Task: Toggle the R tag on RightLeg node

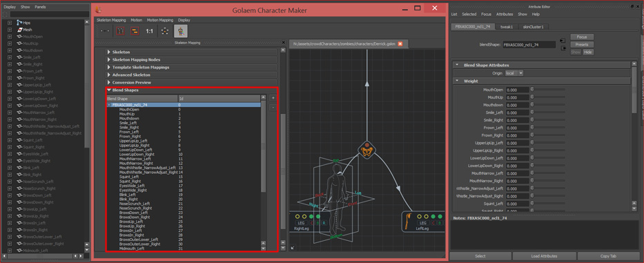Action: pos(324,223)
